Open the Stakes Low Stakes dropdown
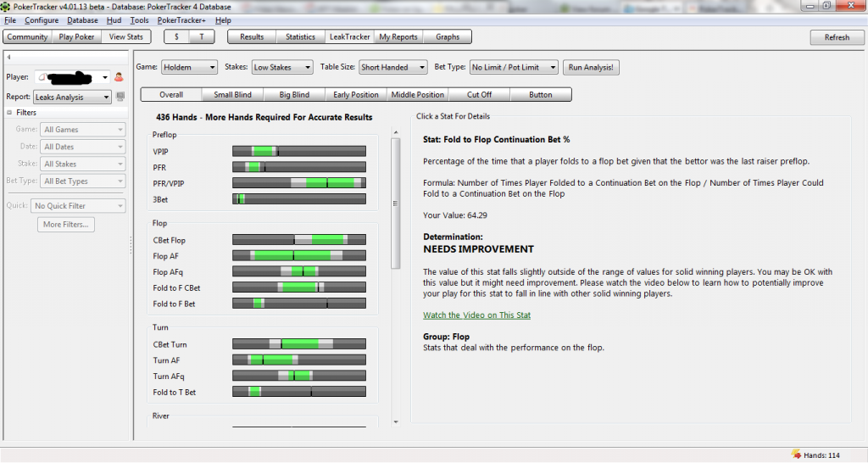This screenshot has width=868, height=463. (x=282, y=67)
